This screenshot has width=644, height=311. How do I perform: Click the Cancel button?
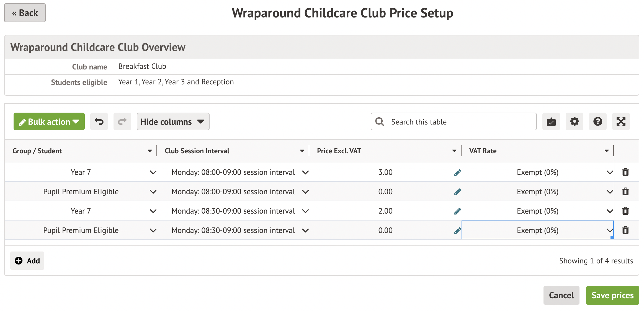point(561,295)
